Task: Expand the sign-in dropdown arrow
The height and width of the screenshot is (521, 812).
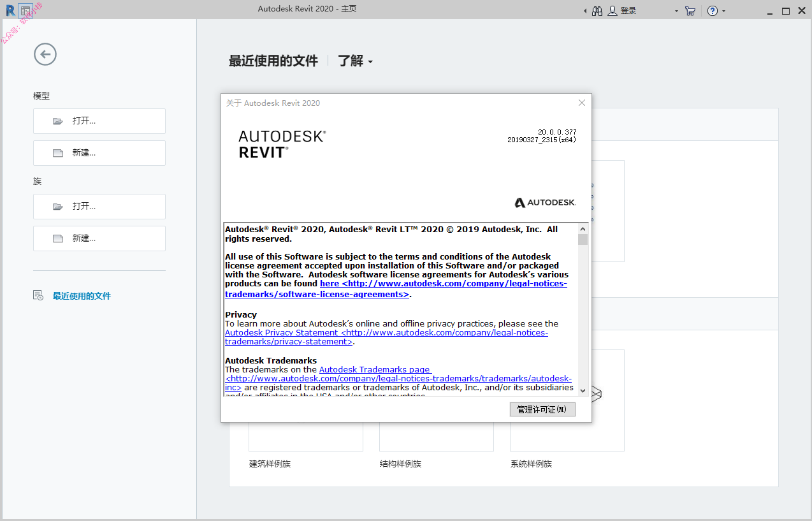Action: pos(676,11)
